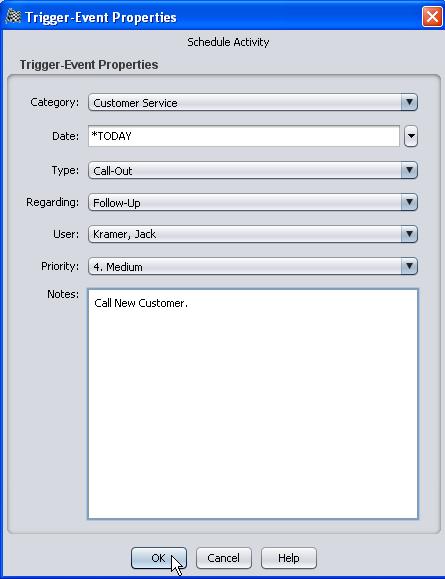445x579 pixels.
Task: Click the Cancel button
Action: pos(224,558)
